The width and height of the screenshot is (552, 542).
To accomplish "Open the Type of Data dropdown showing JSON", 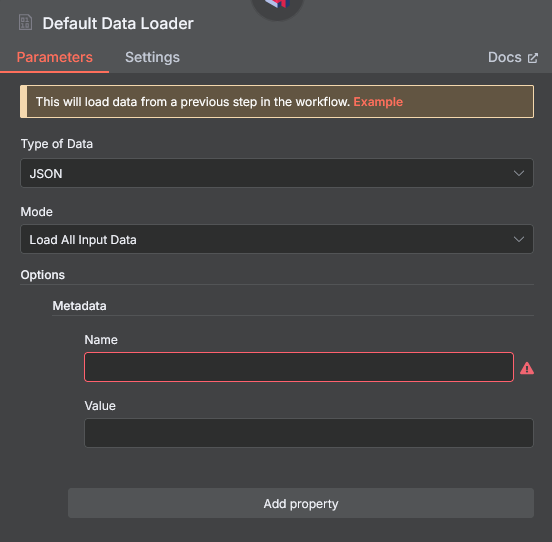I will pyautogui.click(x=277, y=173).
